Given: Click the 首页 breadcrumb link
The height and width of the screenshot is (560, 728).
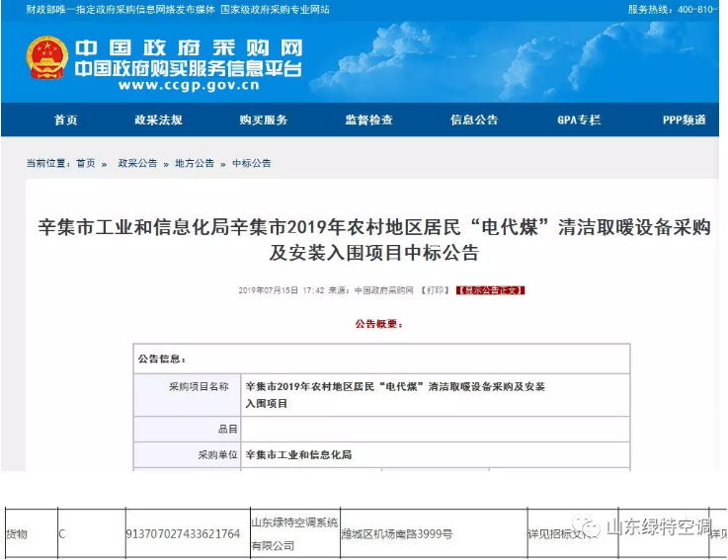Looking at the screenshot, I should tap(86, 163).
